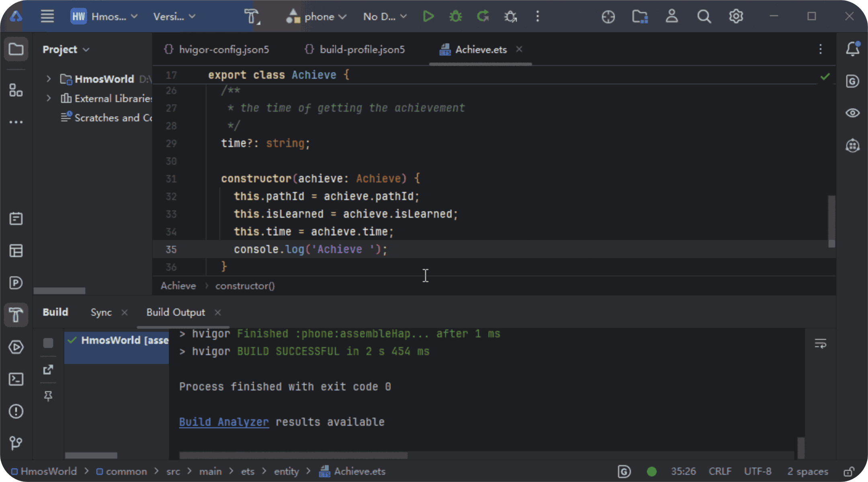Click the green Run play button
The width and height of the screenshot is (868, 482).
(428, 16)
